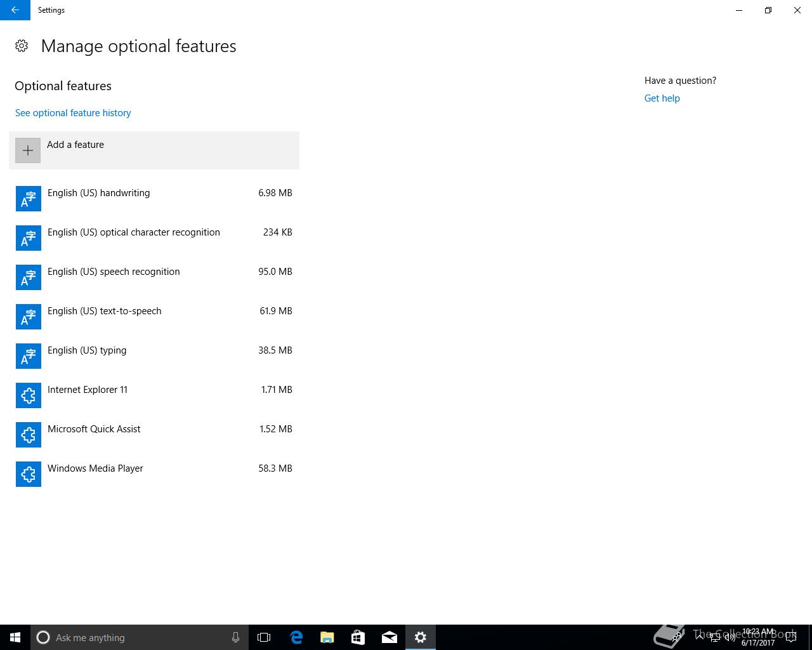812x650 pixels.
Task: Select the text-to-speech feature icon
Action: (x=29, y=317)
